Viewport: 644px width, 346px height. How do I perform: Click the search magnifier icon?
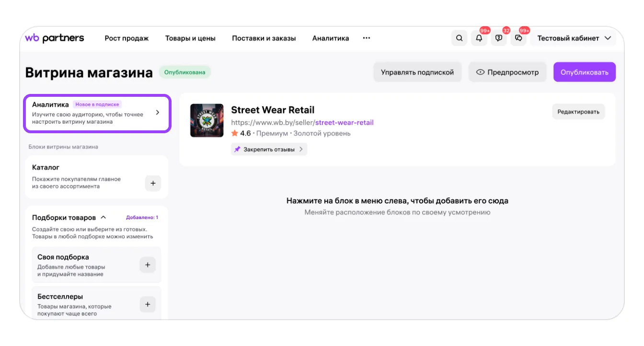[459, 38]
